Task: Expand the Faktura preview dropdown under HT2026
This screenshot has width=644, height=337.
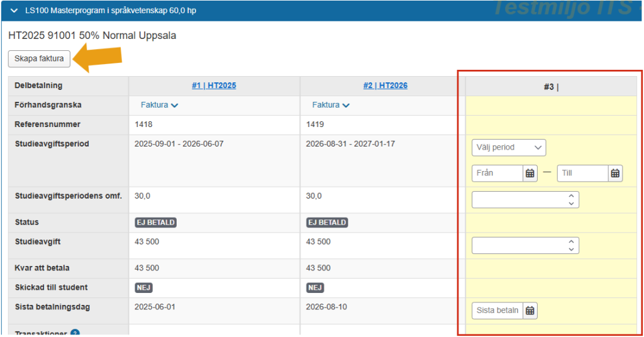Action: click(331, 105)
